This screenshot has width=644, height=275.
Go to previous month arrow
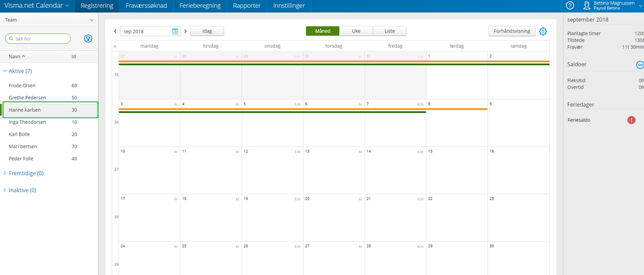point(115,31)
